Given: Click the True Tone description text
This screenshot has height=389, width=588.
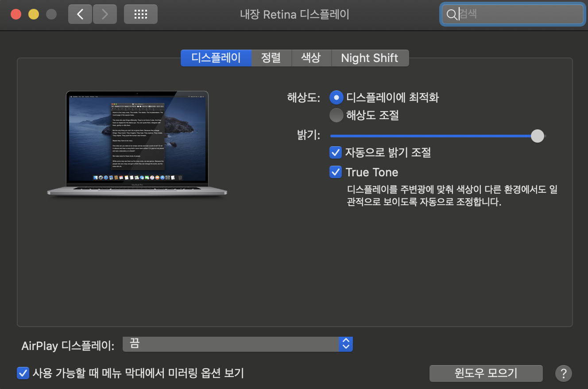Looking at the screenshot, I should [452, 196].
